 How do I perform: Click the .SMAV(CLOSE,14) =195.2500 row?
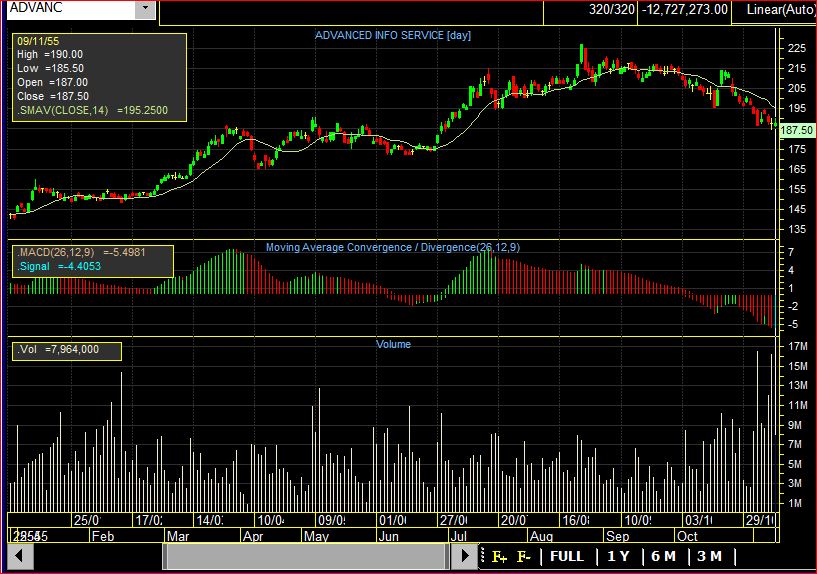(x=93, y=110)
